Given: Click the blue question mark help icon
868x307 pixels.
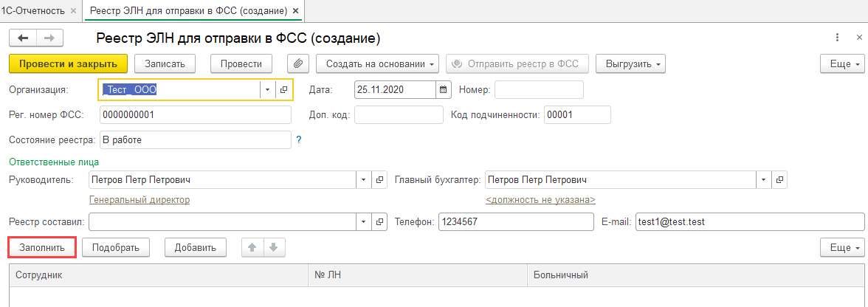Looking at the screenshot, I should pyautogui.click(x=299, y=139).
